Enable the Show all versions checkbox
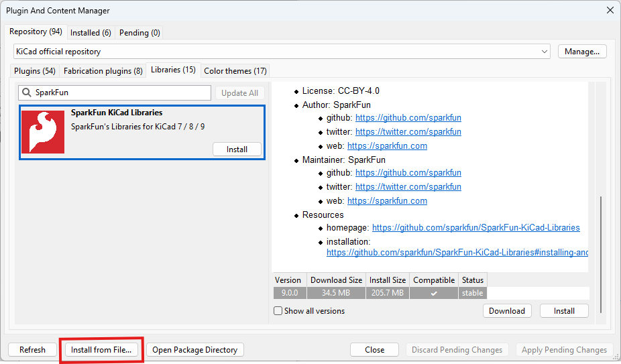The width and height of the screenshot is (621, 364). coord(278,311)
